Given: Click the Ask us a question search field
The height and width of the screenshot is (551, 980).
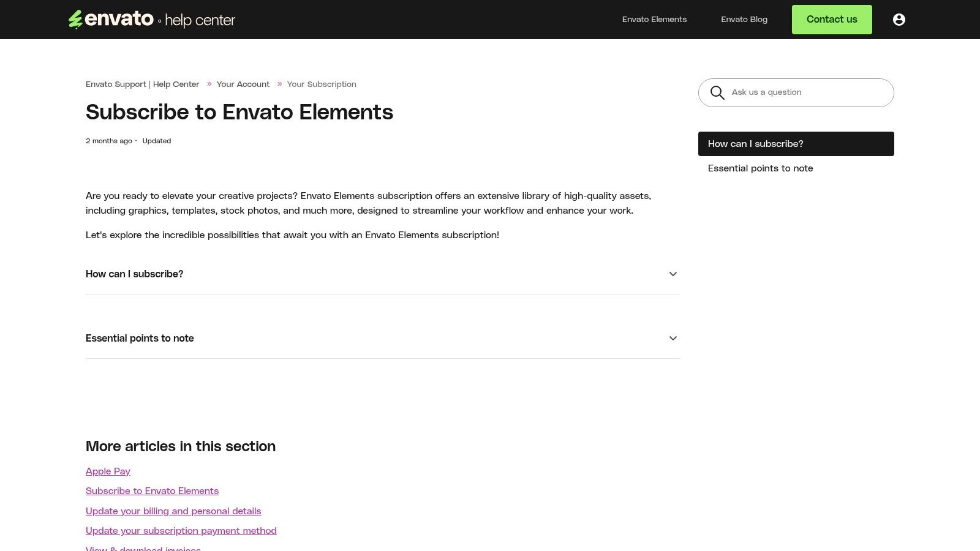Looking at the screenshot, I should coord(796,92).
